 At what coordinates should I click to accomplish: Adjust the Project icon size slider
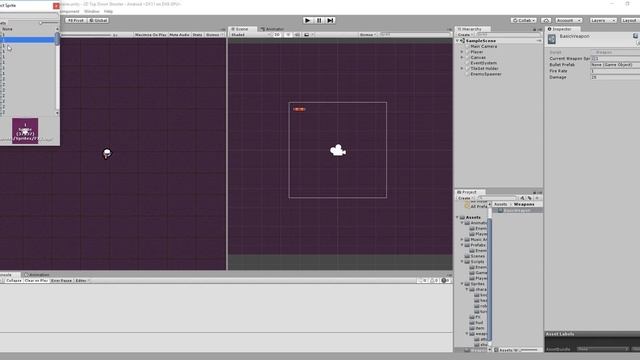tap(530, 350)
